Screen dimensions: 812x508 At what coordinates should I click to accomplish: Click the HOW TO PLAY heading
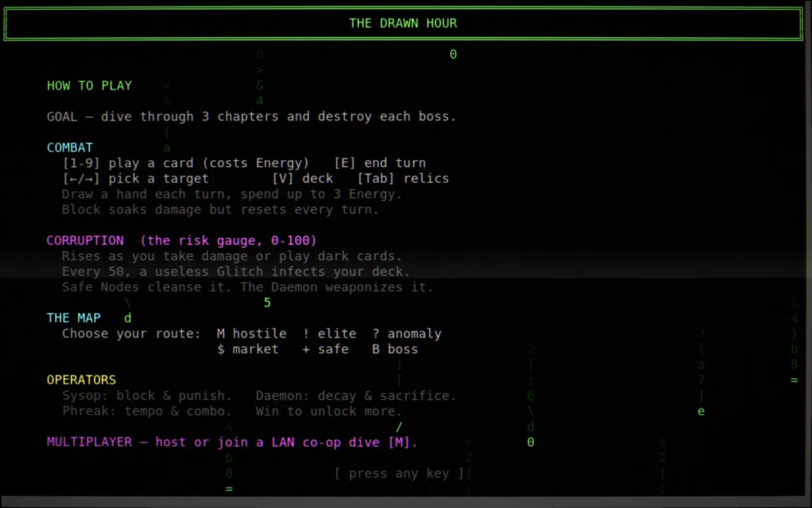click(90, 85)
